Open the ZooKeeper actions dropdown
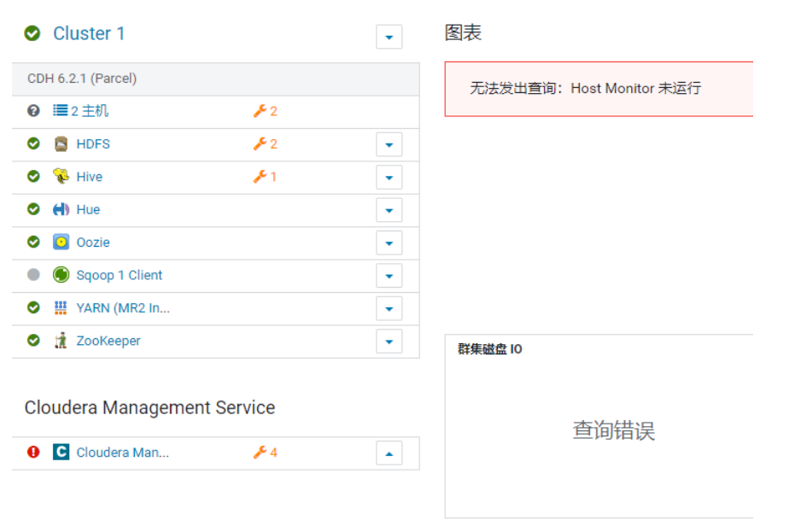Image resolution: width=807 pixels, height=532 pixels. [389, 342]
